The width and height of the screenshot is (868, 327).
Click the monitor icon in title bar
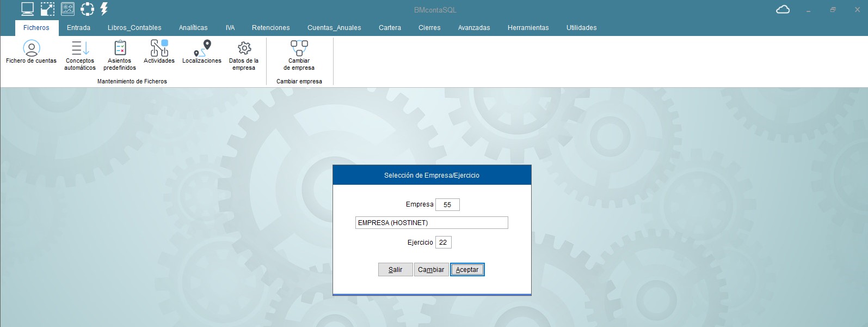[27, 9]
